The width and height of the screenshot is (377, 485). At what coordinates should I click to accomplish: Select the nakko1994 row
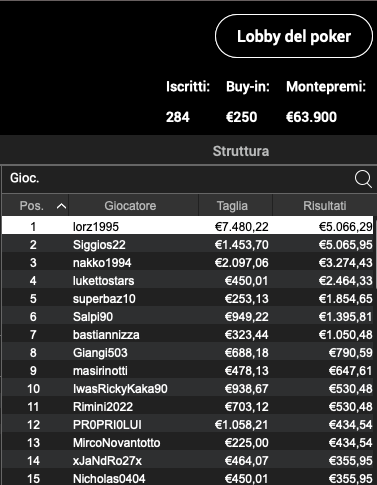coord(188,263)
